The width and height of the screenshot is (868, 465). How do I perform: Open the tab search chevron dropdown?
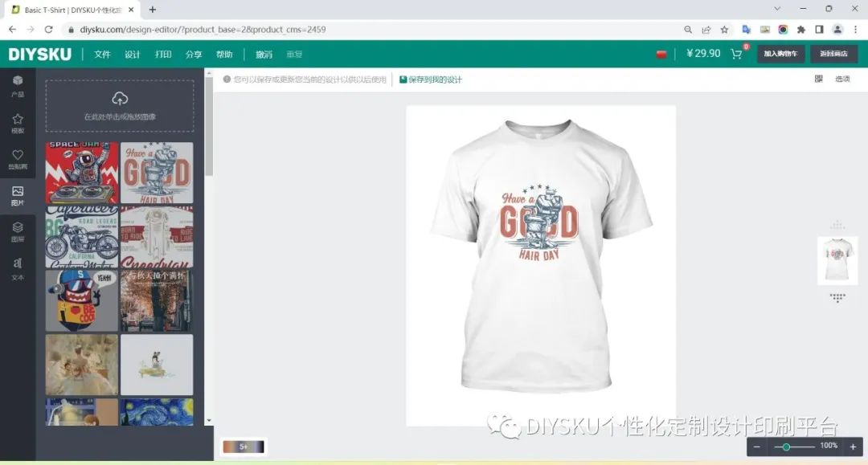pos(777,9)
